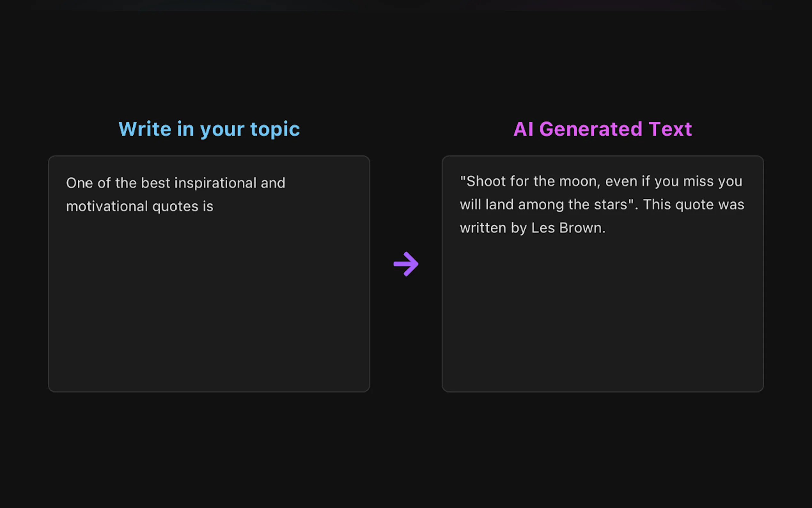Click empty area of AI generated output box
Viewport: 812px width, 508px height.
click(603, 313)
